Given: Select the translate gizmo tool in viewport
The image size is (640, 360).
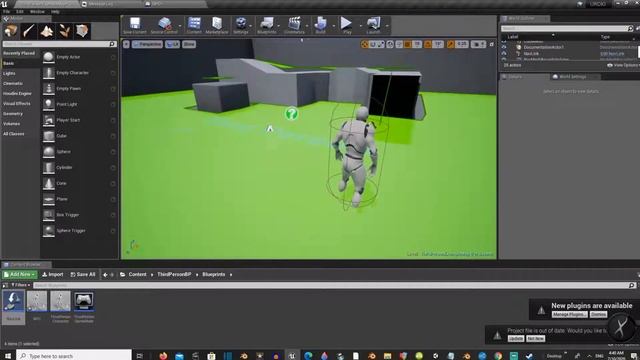Looking at the screenshot, I should (x=364, y=44).
